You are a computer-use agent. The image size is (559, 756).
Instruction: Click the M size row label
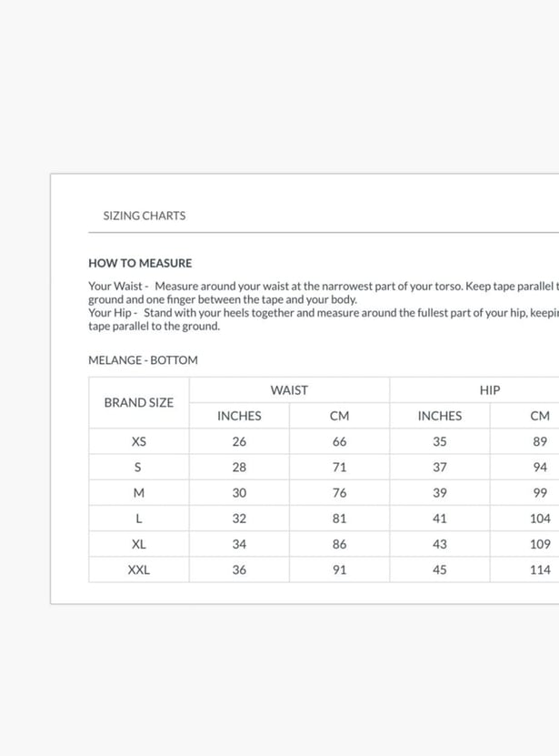pos(139,493)
